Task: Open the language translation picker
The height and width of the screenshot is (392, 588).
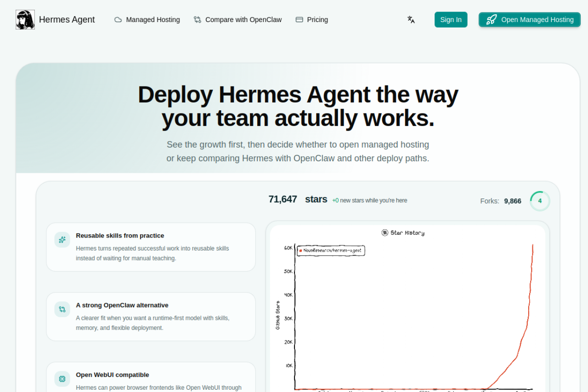Action: click(x=410, y=19)
